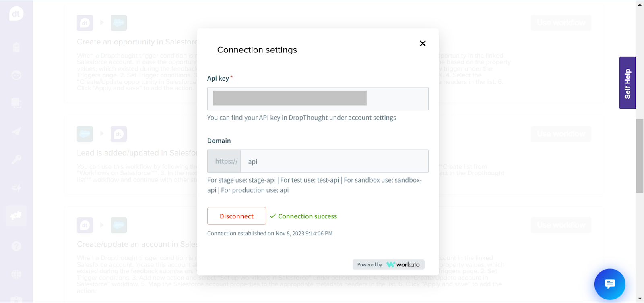The width and height of the screenshot is (644, 303).
Task: Click the first Use workflow button
Action: 561,23
